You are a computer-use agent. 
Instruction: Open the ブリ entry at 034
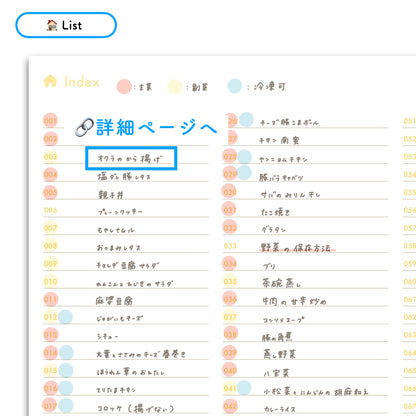269,266
